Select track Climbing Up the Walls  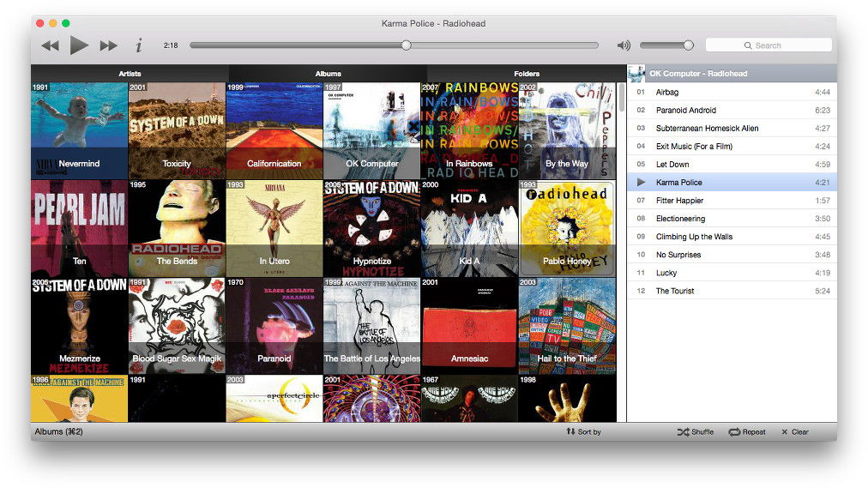[x=732, y=236]
